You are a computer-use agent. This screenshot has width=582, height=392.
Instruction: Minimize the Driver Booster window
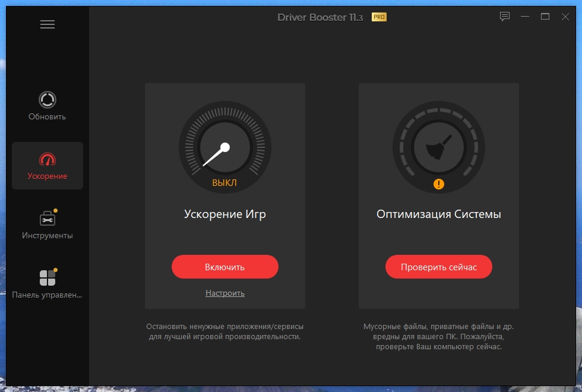click(x=525, y=17)
